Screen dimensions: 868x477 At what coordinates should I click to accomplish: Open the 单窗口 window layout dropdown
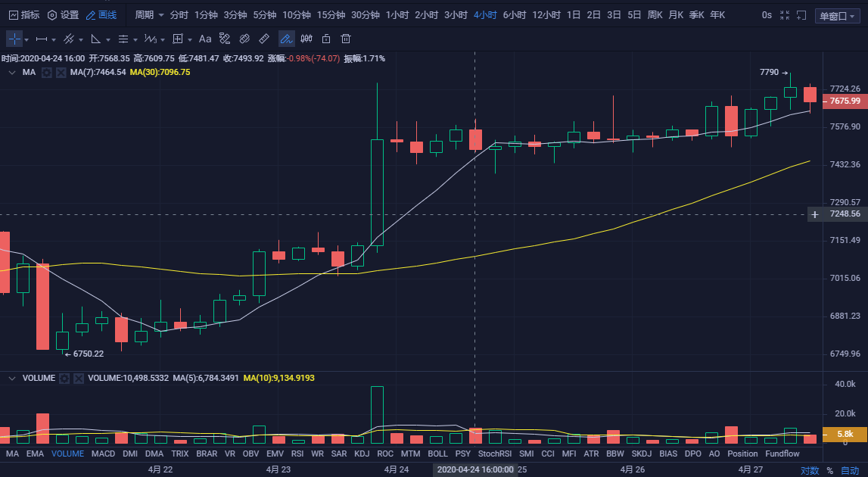837,16
